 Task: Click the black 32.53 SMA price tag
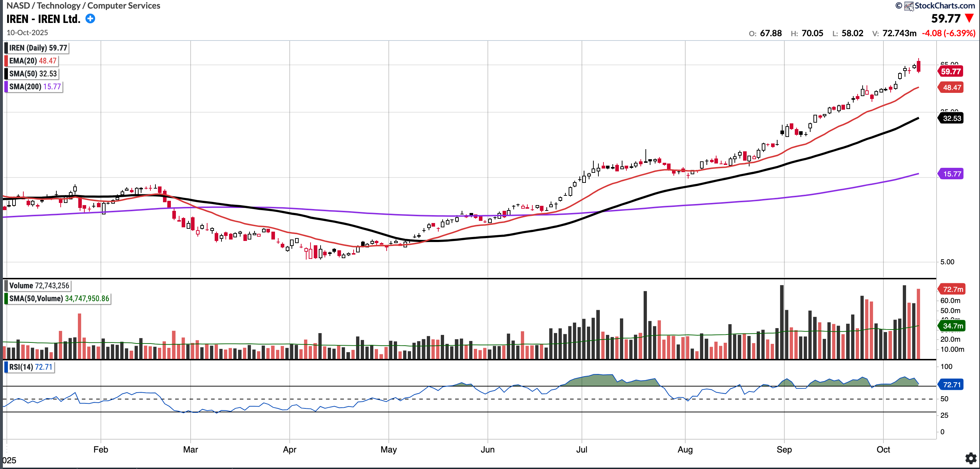pos(951,118)
